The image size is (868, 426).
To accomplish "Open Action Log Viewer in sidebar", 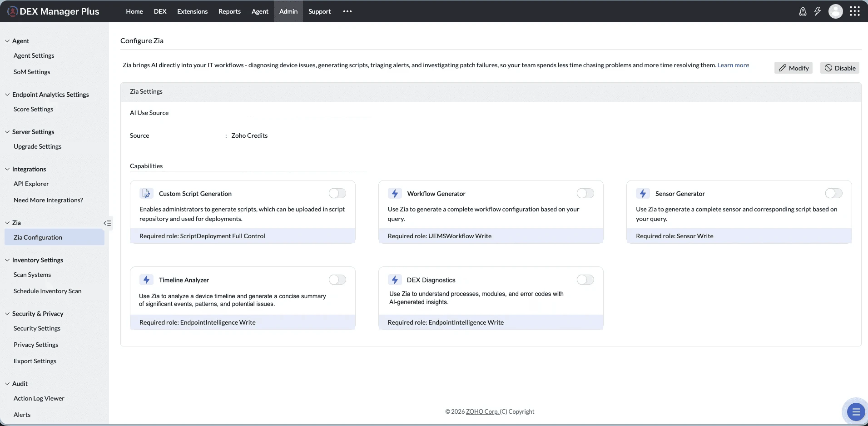I will [x=39, y=398].
